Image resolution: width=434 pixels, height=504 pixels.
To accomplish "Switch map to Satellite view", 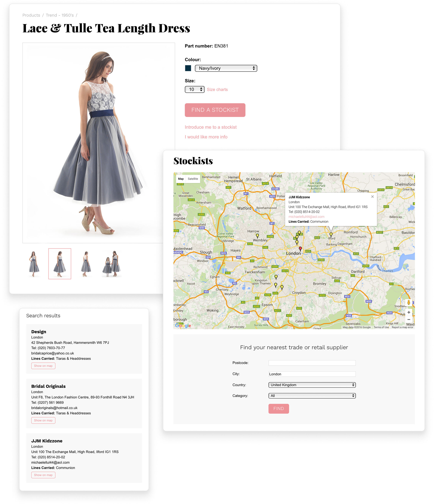I will [193, 179].
